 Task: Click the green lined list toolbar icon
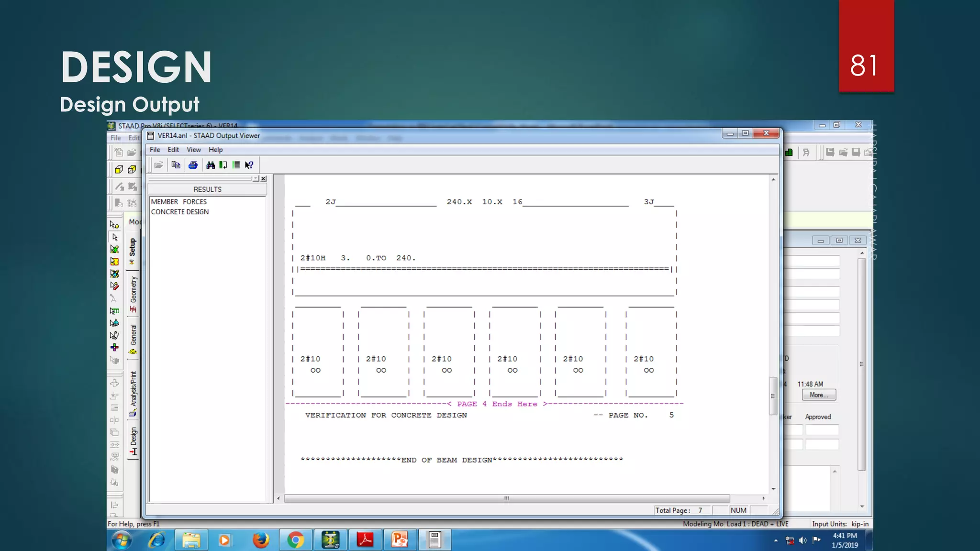click(x=236, y=165)
